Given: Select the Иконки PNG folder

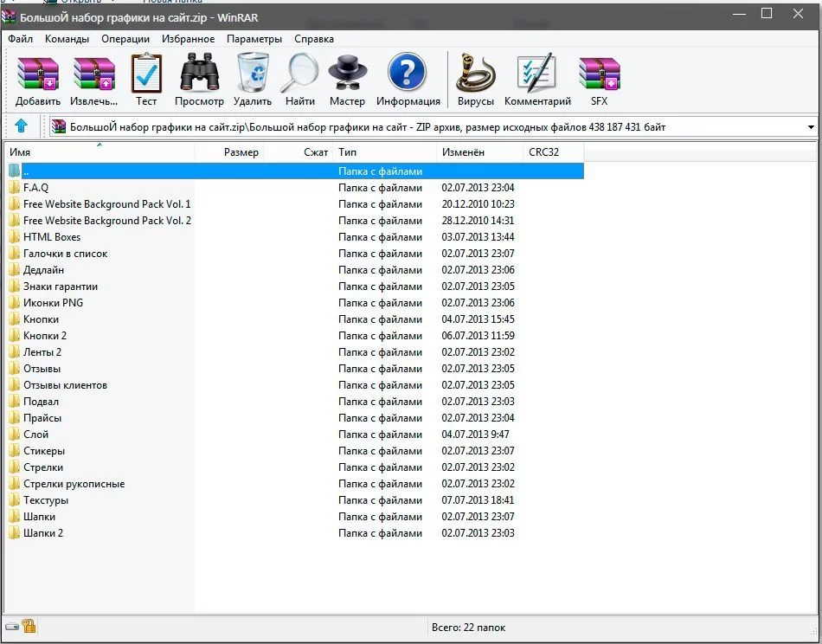Looking at the screenshot, I should tap(53, 303).
